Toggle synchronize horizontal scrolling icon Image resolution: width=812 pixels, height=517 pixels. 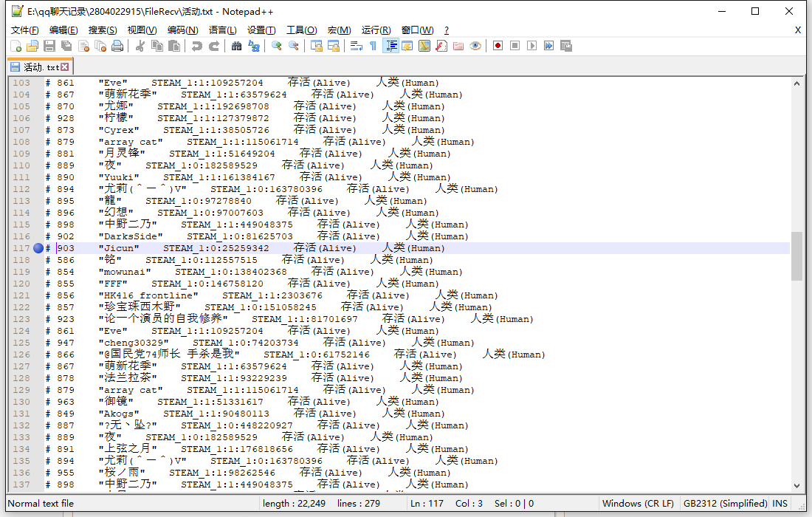pos(334,46)
